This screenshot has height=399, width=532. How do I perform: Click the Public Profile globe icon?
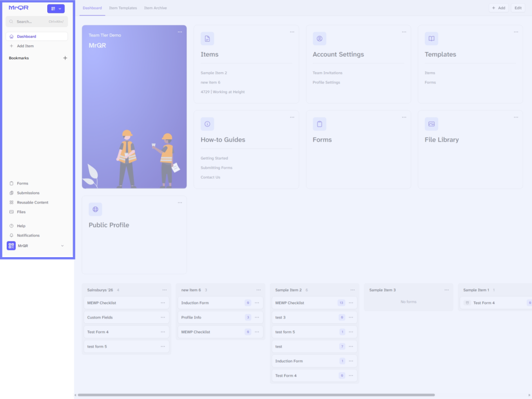pos(96,209)
